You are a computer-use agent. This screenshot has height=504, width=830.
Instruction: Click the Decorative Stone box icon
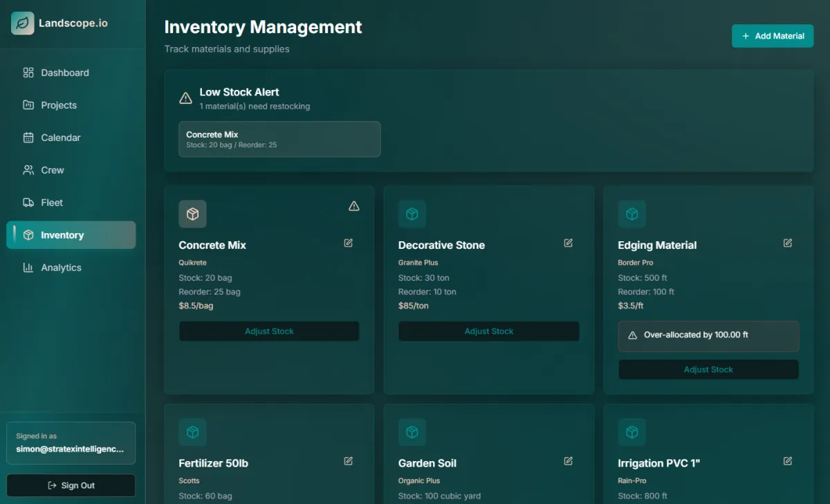(x=412, y=214)
